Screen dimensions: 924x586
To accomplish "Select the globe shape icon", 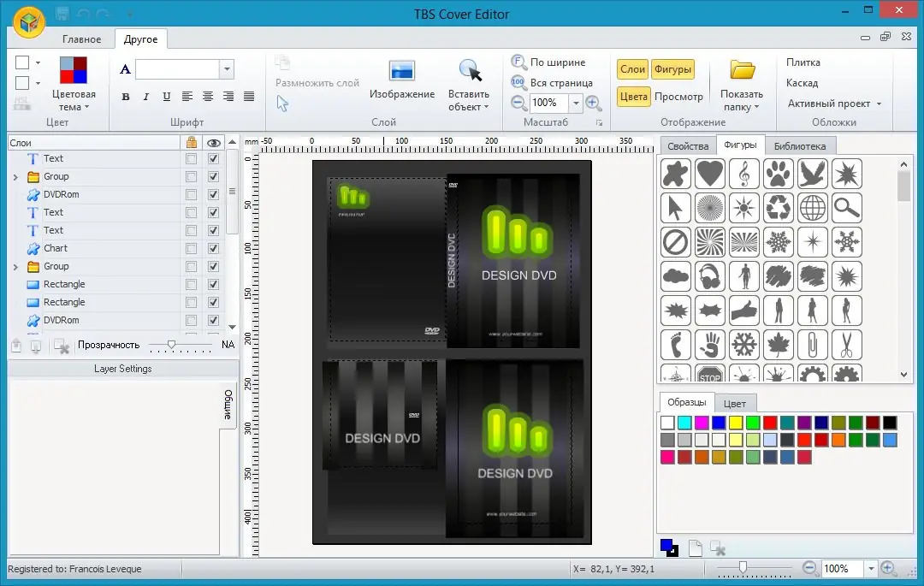I will coord(812,208).
